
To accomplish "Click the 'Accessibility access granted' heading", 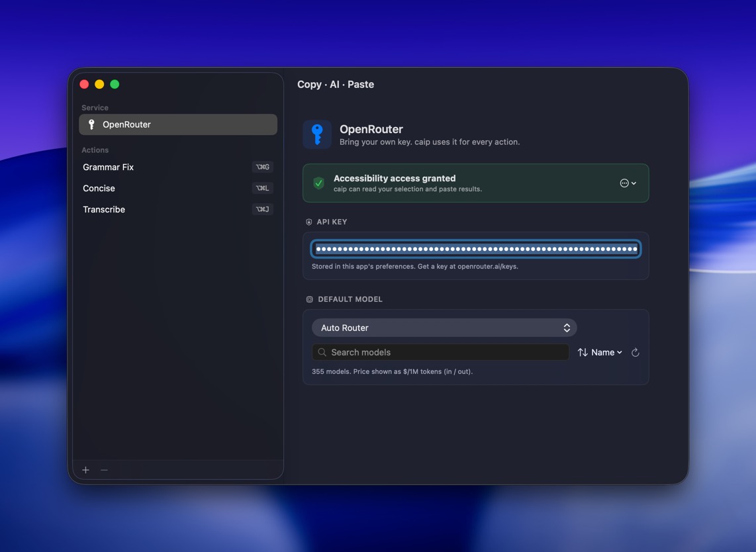I will [395, 179].
